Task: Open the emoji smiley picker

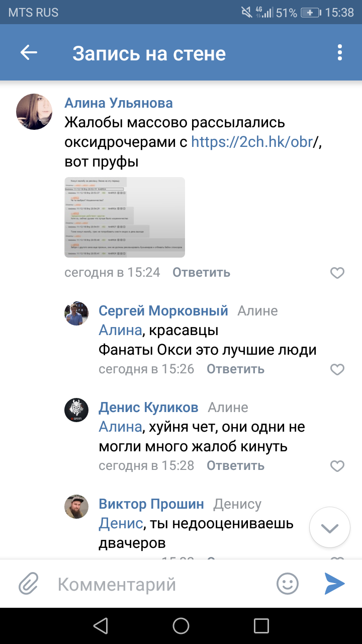Action: click(288, 584)
